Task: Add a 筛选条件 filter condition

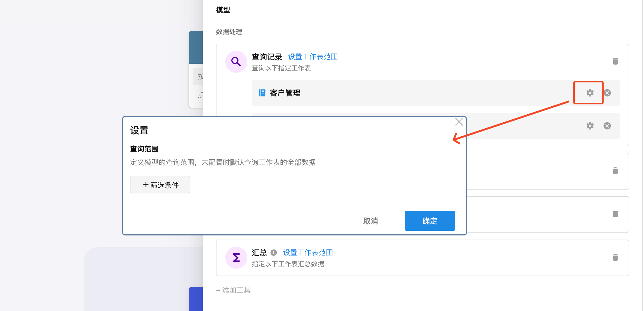Action: tap(160, 185)
